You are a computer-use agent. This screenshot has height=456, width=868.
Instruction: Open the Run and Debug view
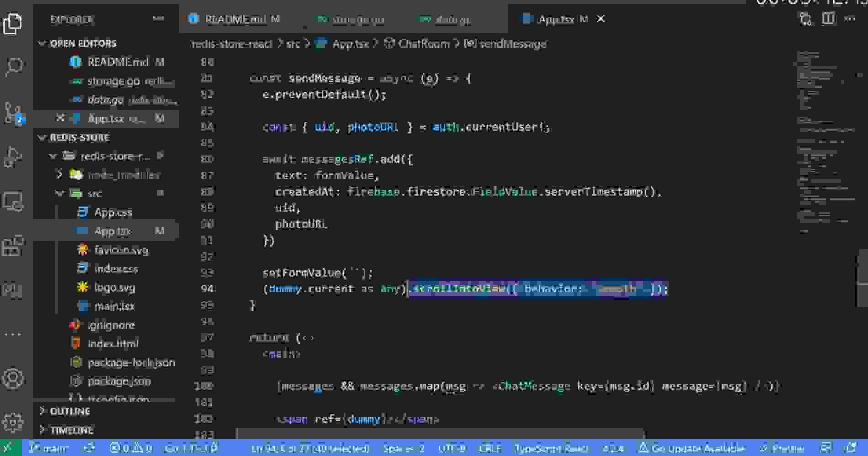tap(14, 158)
